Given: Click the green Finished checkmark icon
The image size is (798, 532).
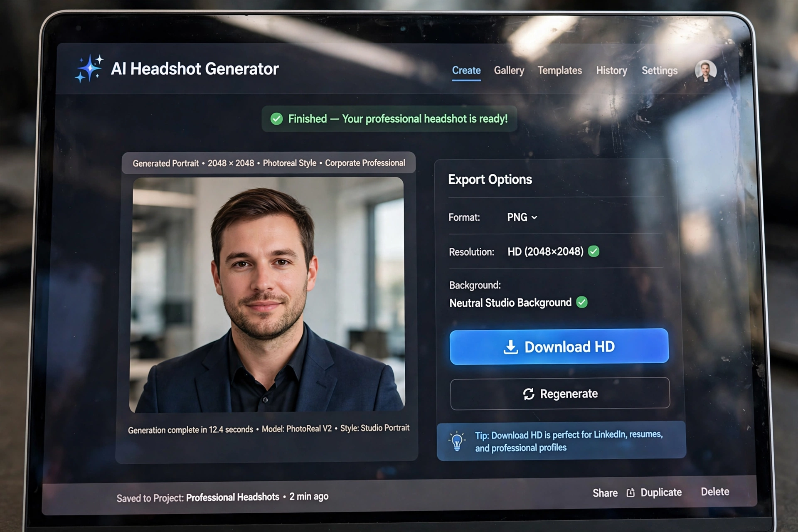Looking at the screenshot, I should pyautogui.click(x=276, y=119).
